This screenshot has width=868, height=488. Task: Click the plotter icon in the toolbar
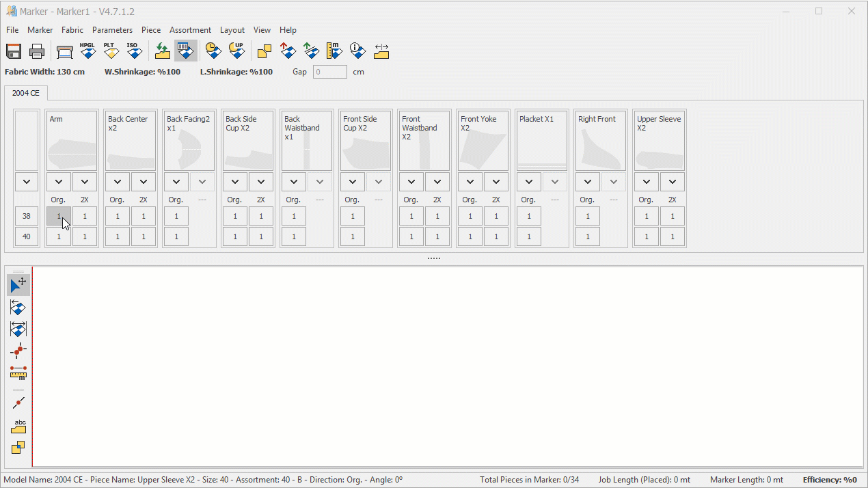(x=64, y=51)
